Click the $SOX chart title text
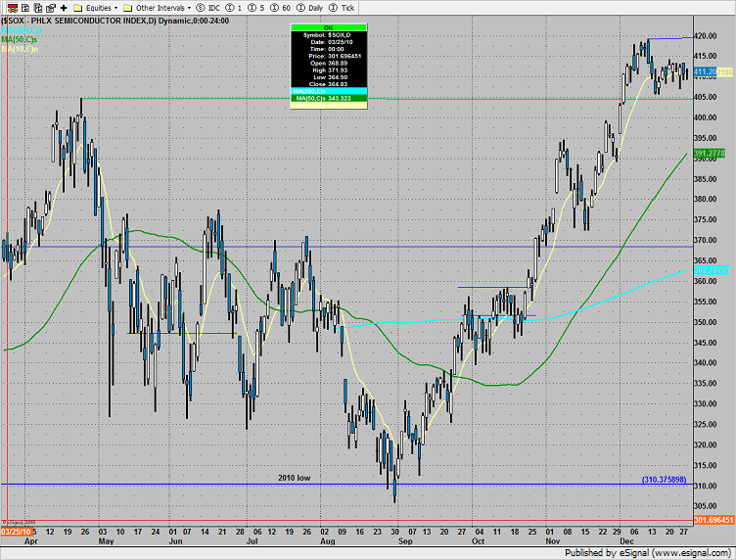The width and height of the screenshot is (736, 560). 115,21
